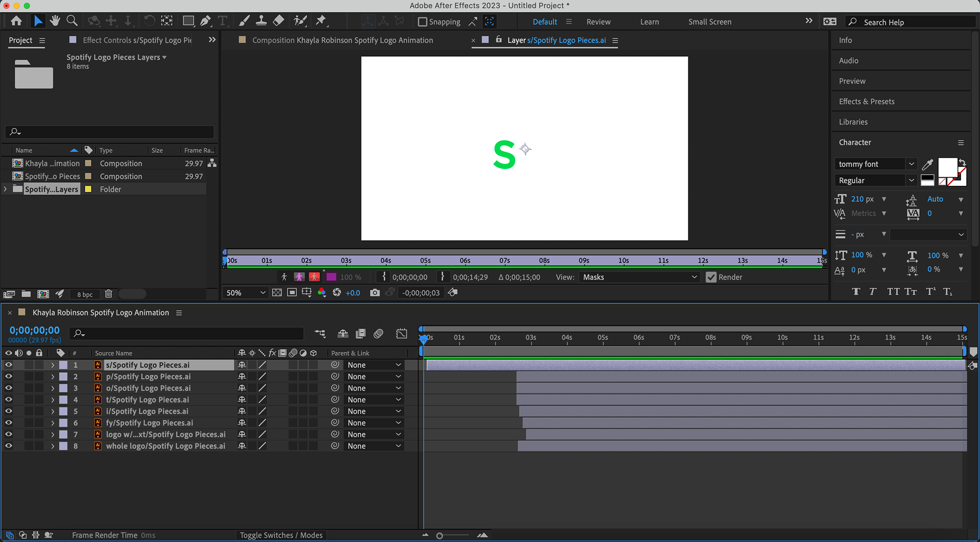980x542 pixels.
Task: Select the Type text tool
Action: (x=223, y=21)
